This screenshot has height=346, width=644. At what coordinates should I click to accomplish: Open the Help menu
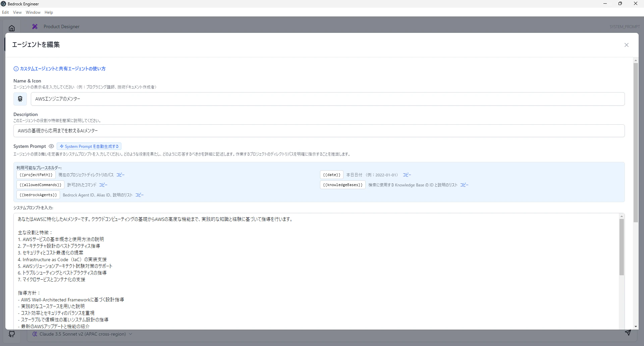click(x=49, y=12)
